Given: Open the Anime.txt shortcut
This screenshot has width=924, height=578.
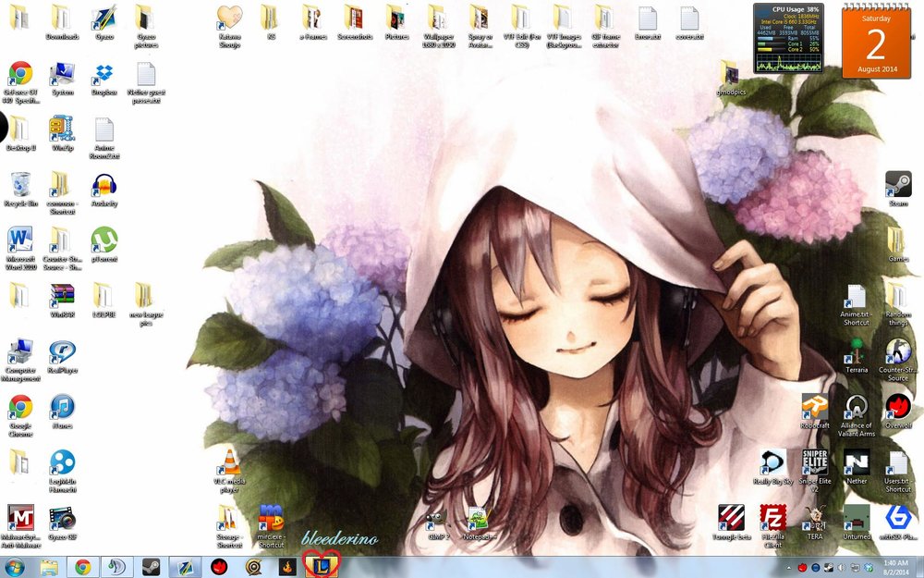Looking at the screenshot, I should click(857, 305).
